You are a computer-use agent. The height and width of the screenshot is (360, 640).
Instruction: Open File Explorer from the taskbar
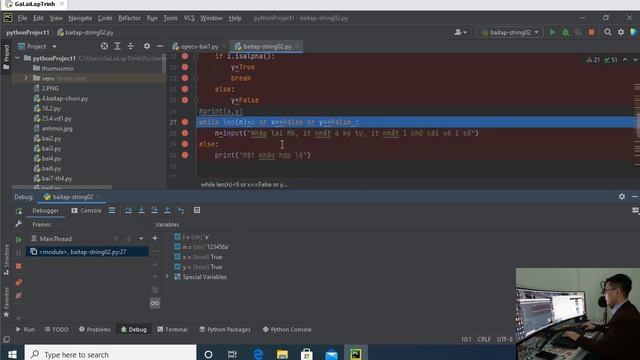(282, 354)
